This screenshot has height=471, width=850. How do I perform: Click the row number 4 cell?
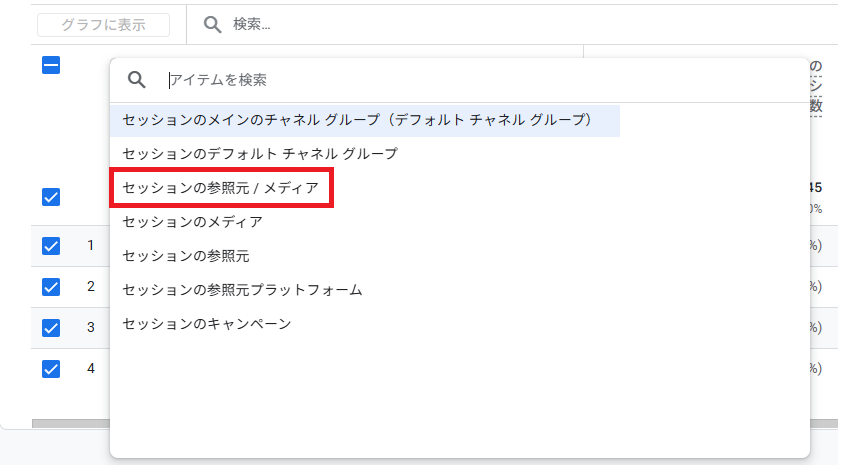click(91, 369)
